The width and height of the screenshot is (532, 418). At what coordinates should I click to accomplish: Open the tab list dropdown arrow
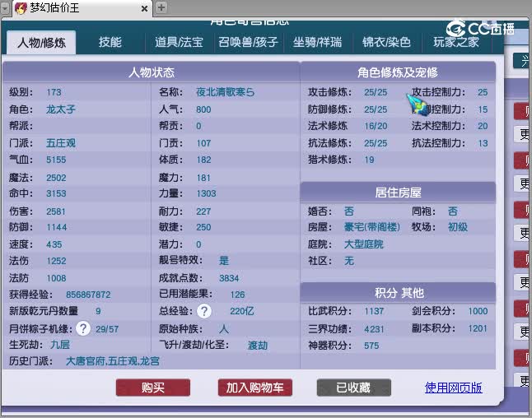point(5,8)
